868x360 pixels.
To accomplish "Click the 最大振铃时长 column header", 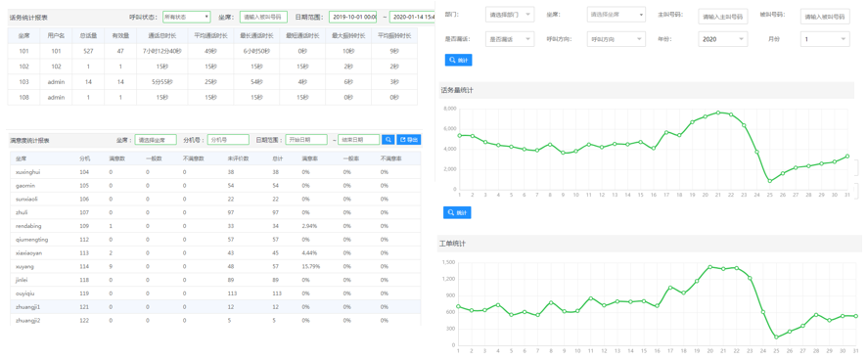I will [x=348, y=36].
